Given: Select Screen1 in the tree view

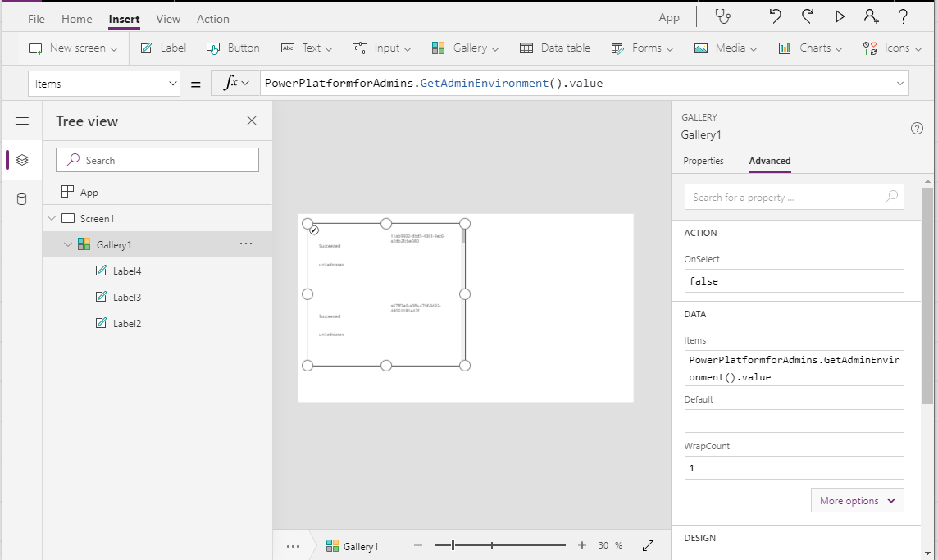Looking at the screenshot, I should tap(158, 218).
